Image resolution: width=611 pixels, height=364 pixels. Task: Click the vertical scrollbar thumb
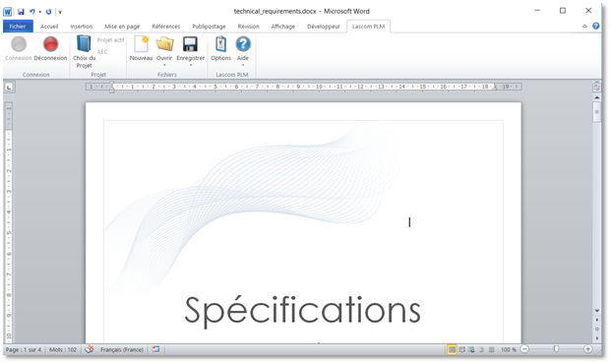[596, 112]
